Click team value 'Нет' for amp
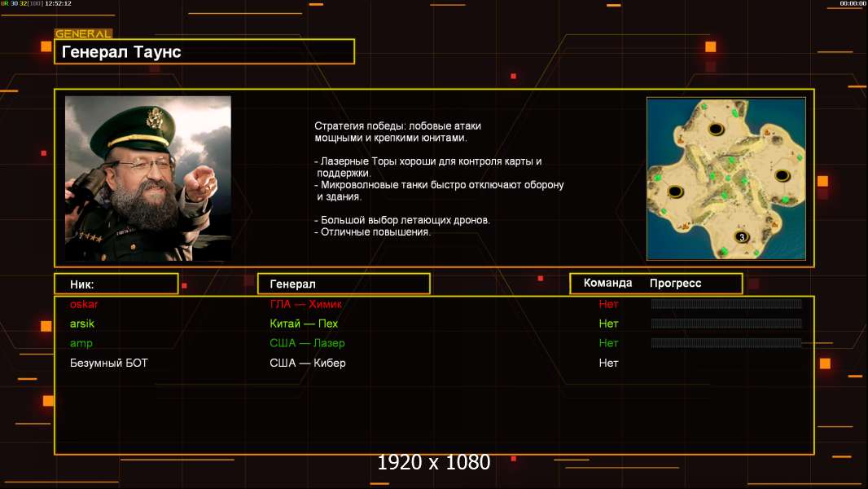The width and height of the screenshot is (868, 489). (x=608, y=343)
